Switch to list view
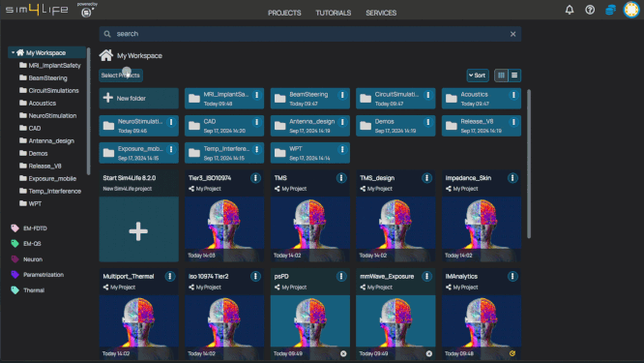The height and width of the screenshot is (363, 644). pos(514,76)
